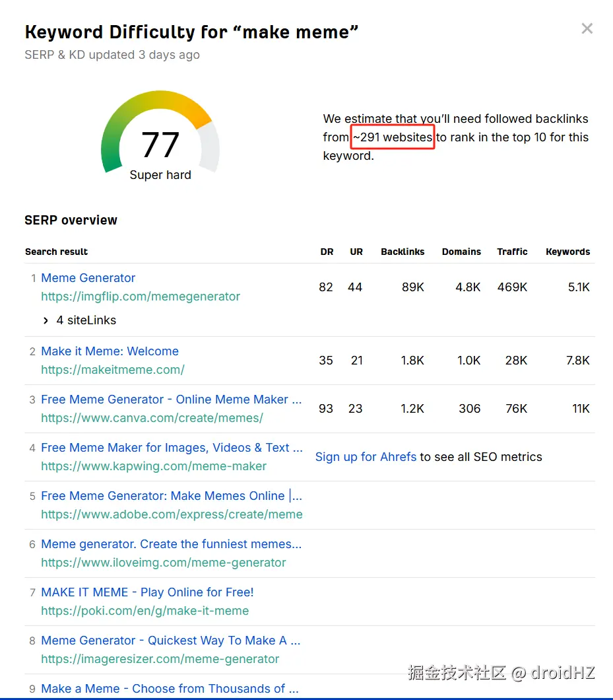Click the DR column header
This screenshot has width=613, height=700.
click(x=327, y=252)
